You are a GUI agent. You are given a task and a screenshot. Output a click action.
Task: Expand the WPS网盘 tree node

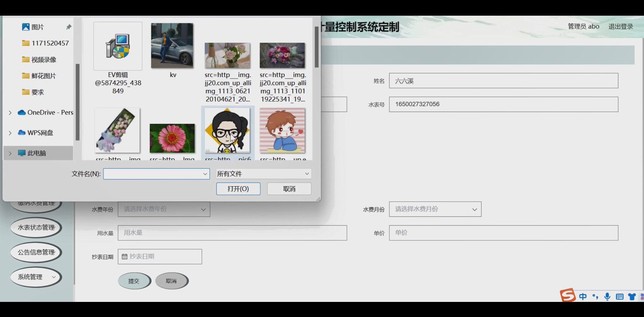[10, 133]
